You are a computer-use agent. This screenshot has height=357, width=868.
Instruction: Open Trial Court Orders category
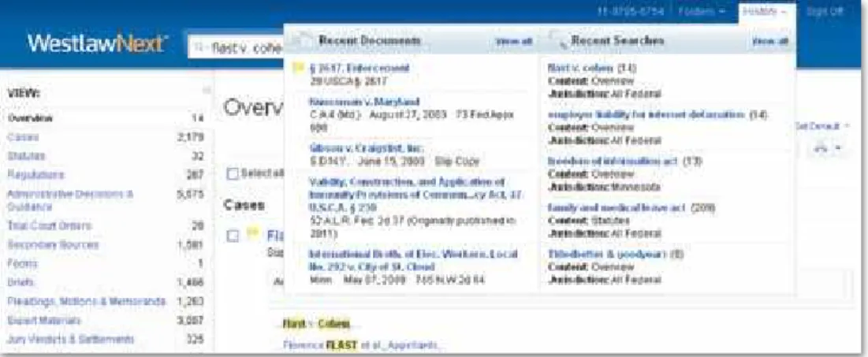50,226
